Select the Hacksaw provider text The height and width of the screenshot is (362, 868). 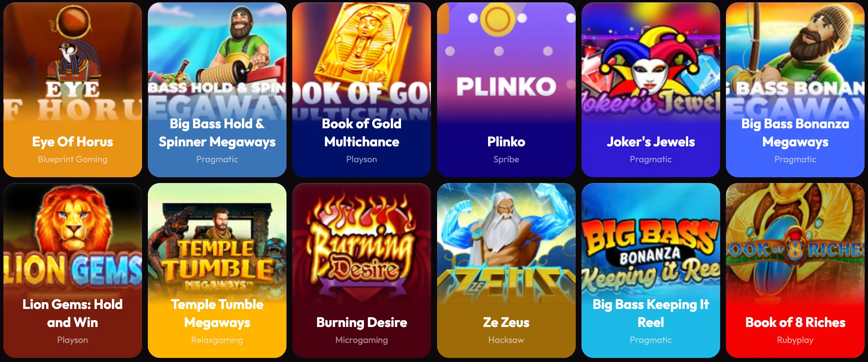click(506, 340)
